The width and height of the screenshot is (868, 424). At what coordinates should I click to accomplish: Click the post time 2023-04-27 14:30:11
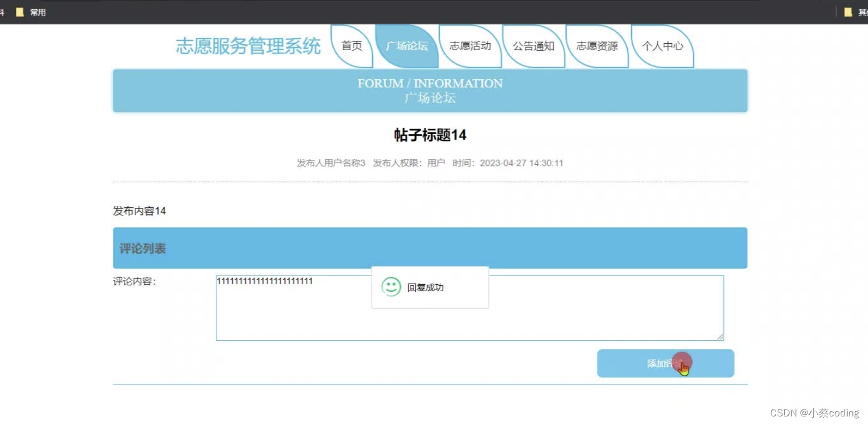click(x=508, y=163)
